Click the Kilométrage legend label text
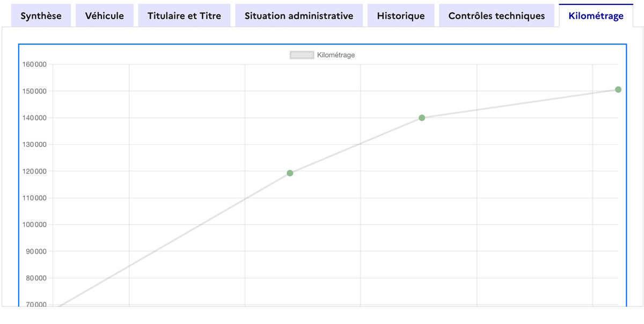The width and height of the screenshot is (644, 324). 336,55
